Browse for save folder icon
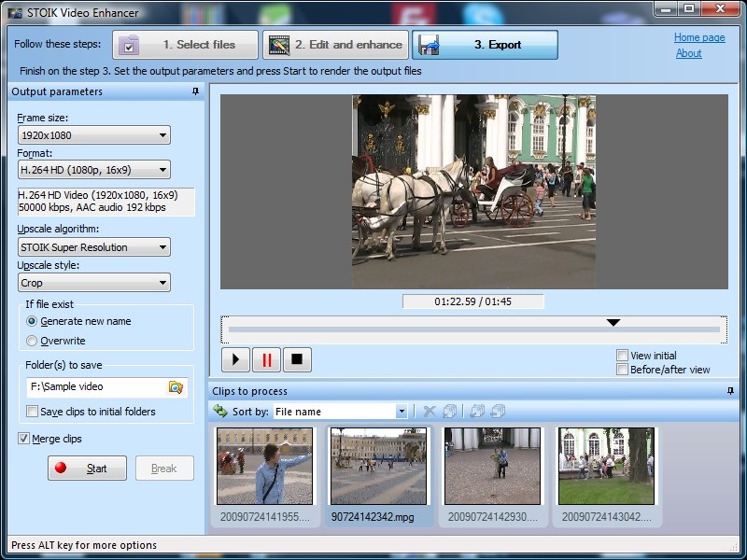The height and width of the screenshot is (560, 747). coord(176,387)
